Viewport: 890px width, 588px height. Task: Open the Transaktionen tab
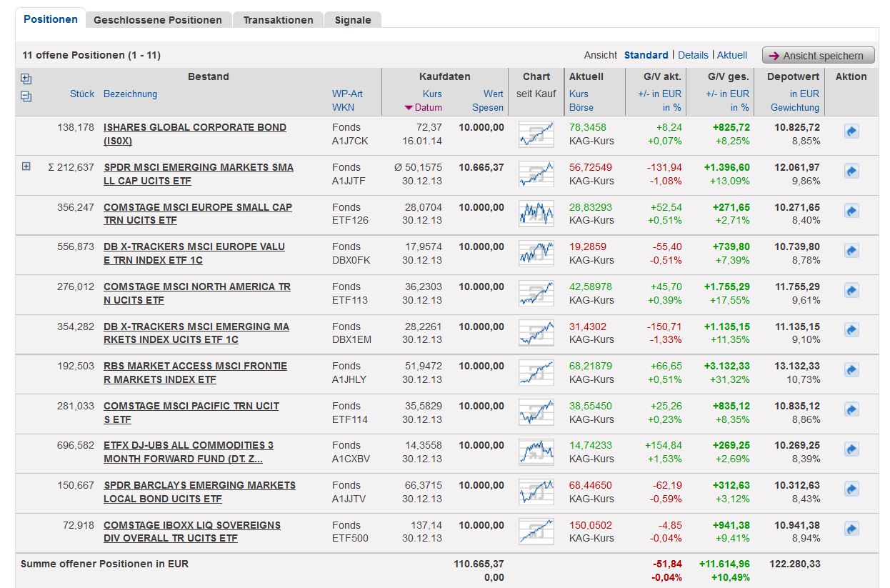278,20
